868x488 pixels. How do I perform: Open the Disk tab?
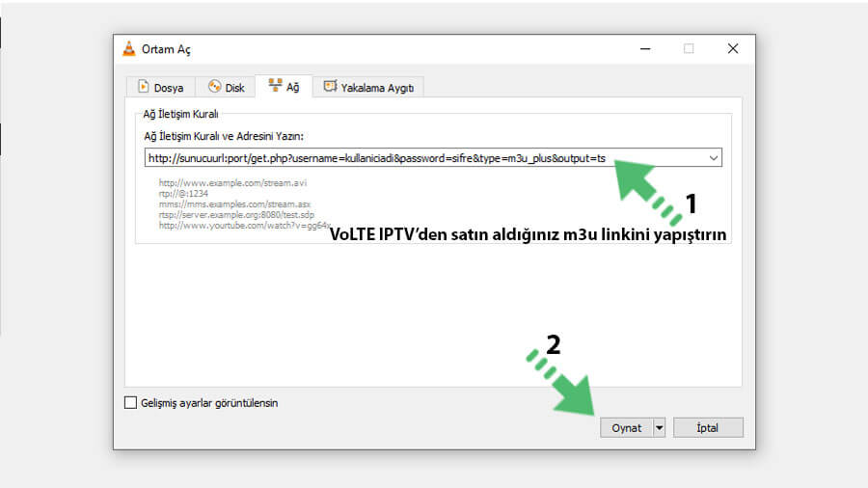pyautogui.click(x=226, y=88)
